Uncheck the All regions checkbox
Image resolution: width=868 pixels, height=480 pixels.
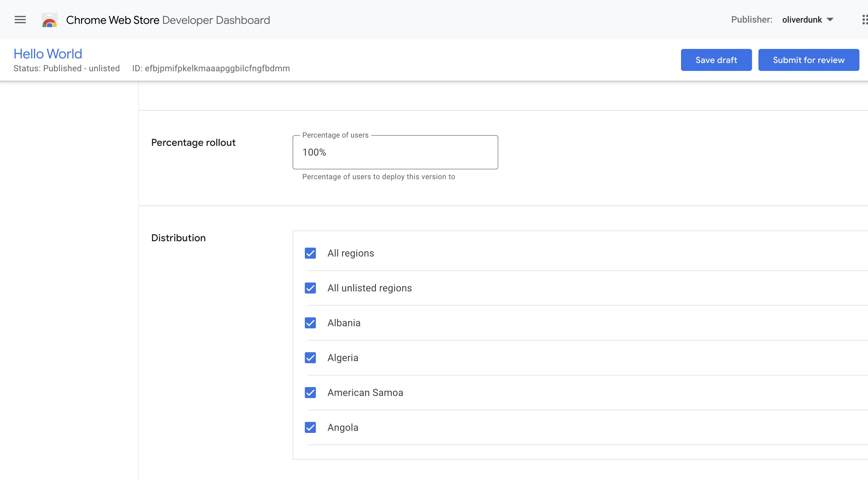(x=310, y=253)
